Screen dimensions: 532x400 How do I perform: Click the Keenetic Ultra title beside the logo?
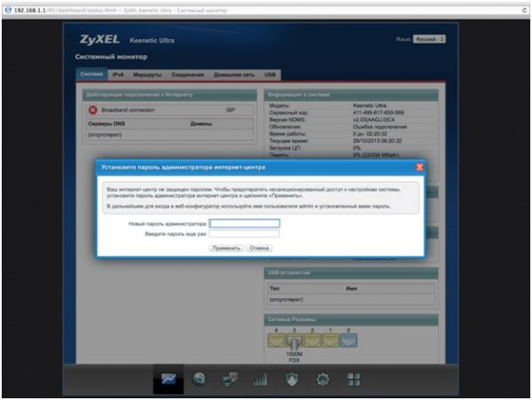pyautogui.click(x=152, y=41)
